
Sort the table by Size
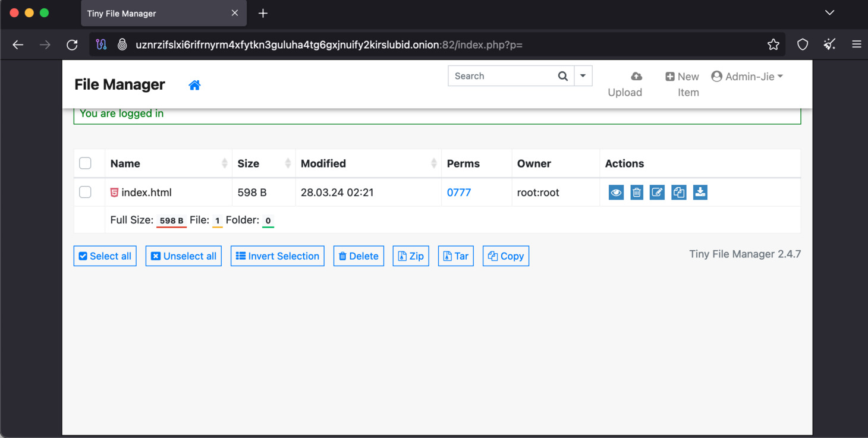[x=264, y=163]
